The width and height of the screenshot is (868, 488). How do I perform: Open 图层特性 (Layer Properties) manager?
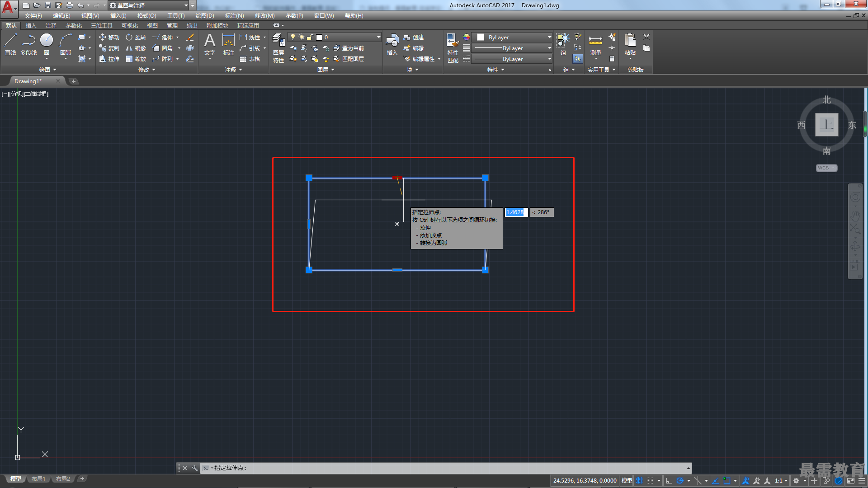[278, 48]
